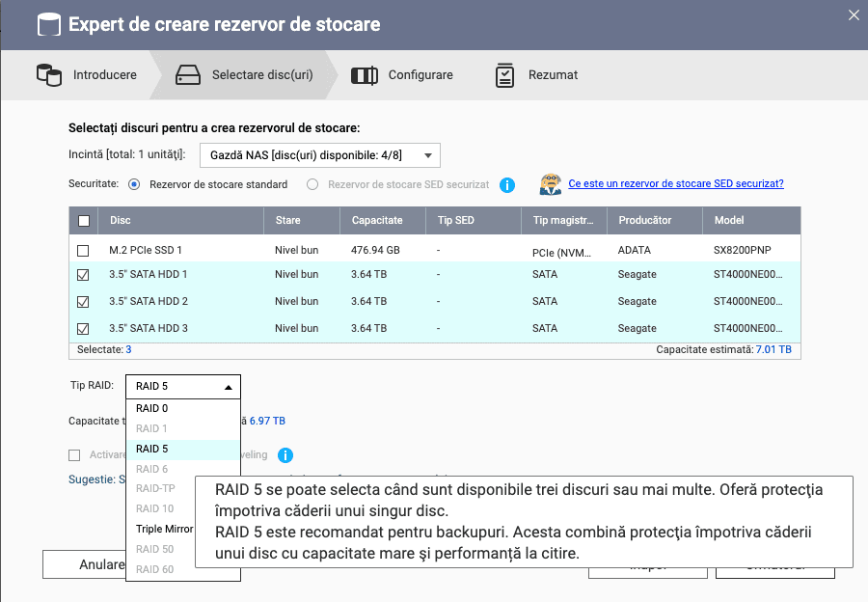This screenshot has width=868, height=602.
Task: Sort the table by Capacitate column header
Action: tap(377, 220)
